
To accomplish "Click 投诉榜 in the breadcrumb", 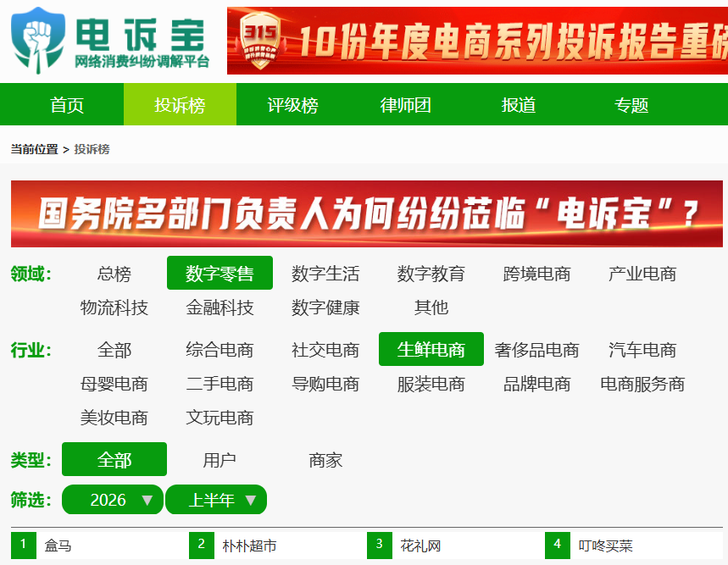I will [x=92, y=149].
